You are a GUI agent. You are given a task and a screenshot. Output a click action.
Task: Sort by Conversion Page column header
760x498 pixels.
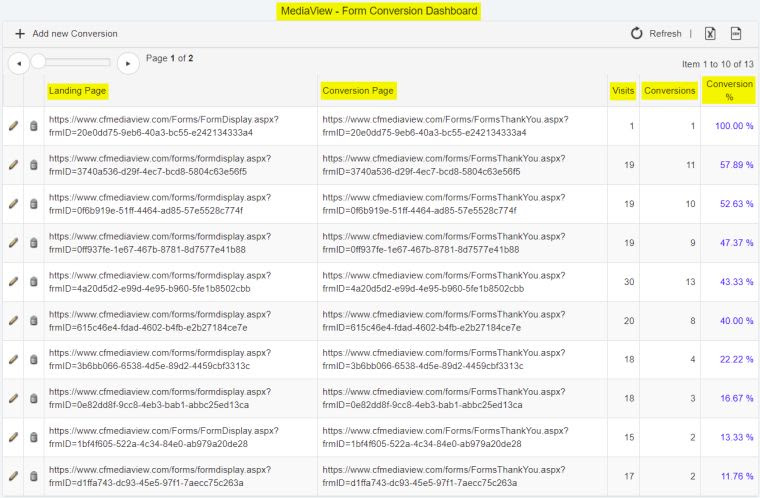pos(358,91)
